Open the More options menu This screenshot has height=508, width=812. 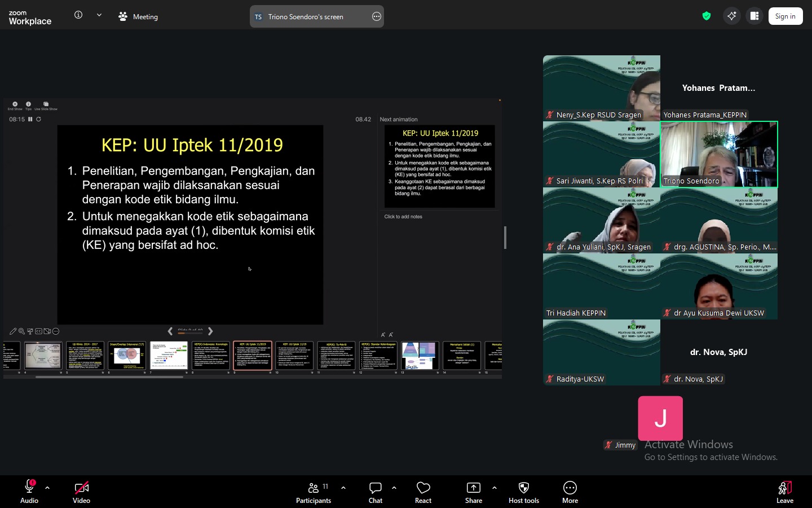coord(570,491)
